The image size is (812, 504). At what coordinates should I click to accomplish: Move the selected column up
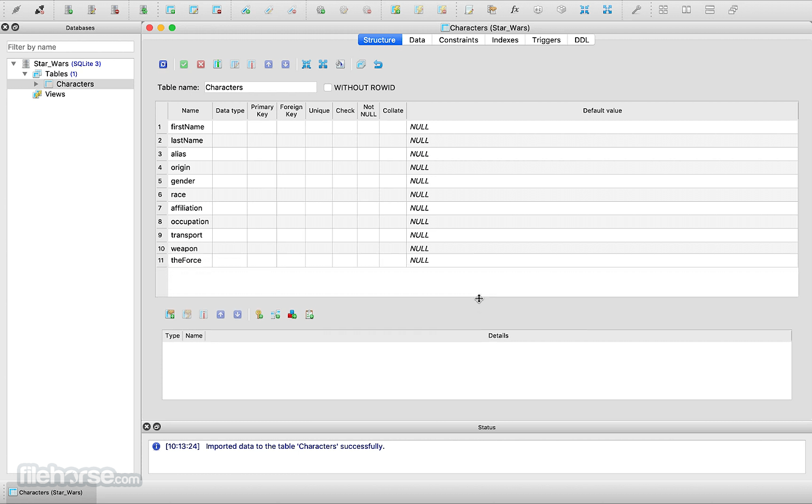(269, 64)
